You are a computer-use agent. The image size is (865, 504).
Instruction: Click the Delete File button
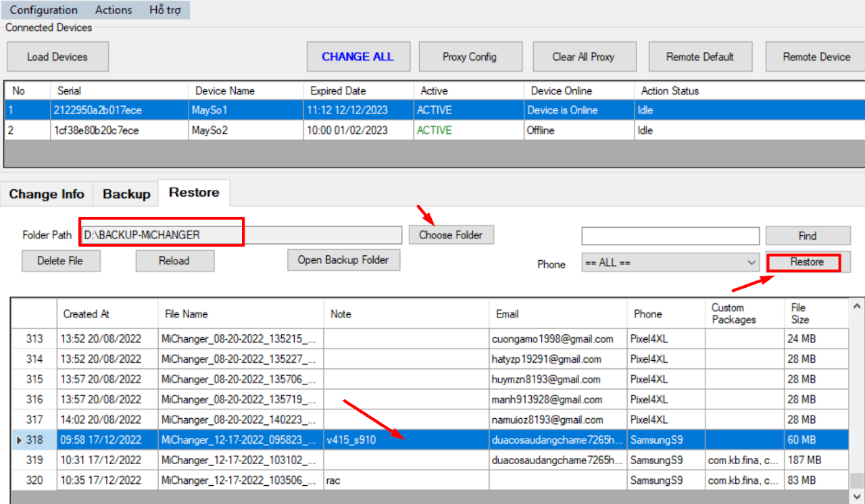[x=61, y=261]
